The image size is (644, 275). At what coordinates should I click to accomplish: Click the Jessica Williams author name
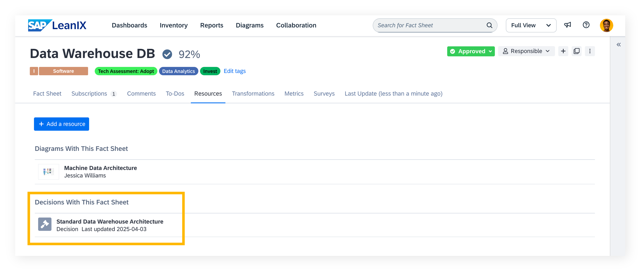click(x=85, y=176)
